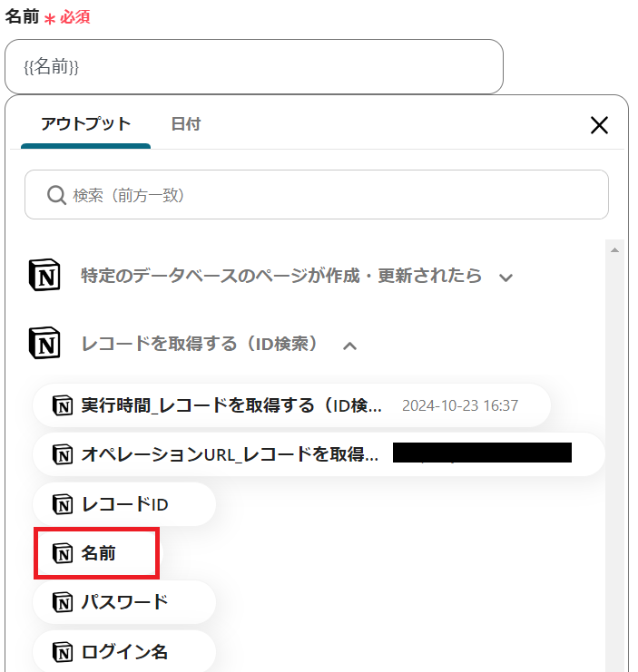The image size is (638, 672).
Task: Click Notion icon beside 特定のデータベースのページが作成・更新されたら
Action: point(44,275)
